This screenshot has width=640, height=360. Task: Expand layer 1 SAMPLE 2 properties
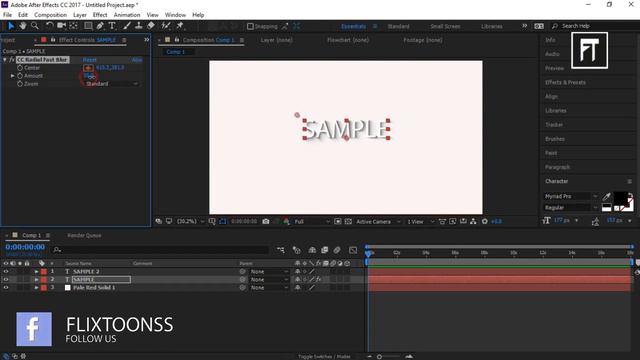36,271
